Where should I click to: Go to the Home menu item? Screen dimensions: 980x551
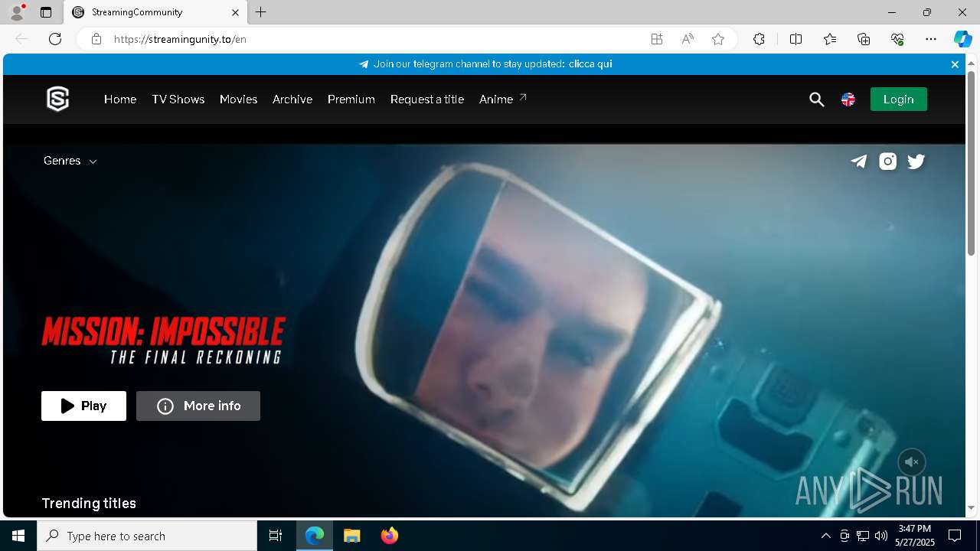point(120,99)
